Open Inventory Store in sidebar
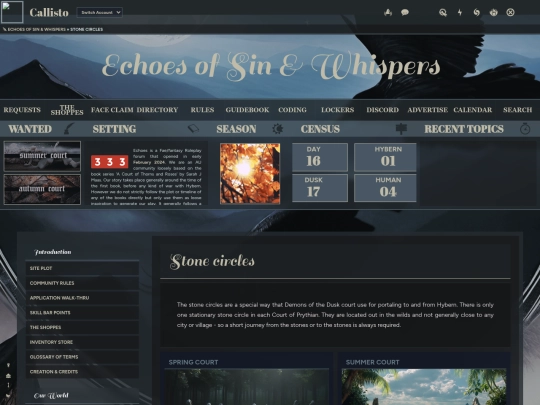Image resolution: width=540 pixels, height=405 pixels. point(82,342)
